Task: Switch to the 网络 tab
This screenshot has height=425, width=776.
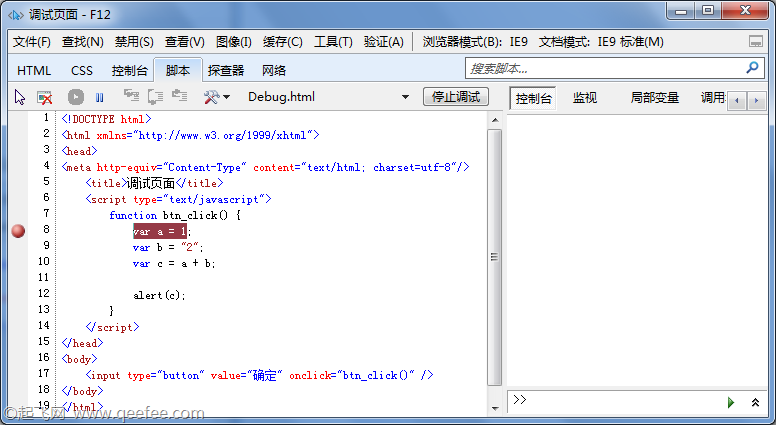Action: [274, 71]
